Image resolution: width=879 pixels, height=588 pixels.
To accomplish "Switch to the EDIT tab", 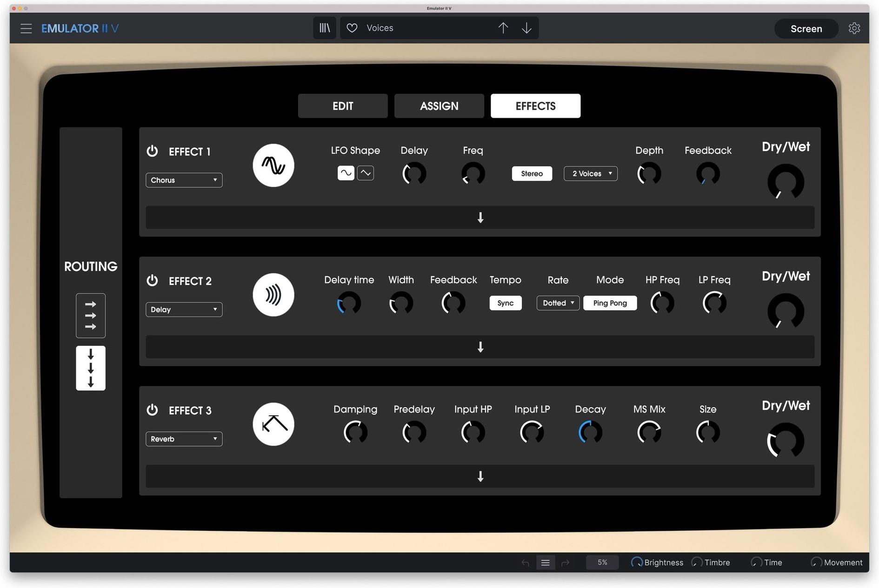I will pyautogui.click(x=343, y=106).
